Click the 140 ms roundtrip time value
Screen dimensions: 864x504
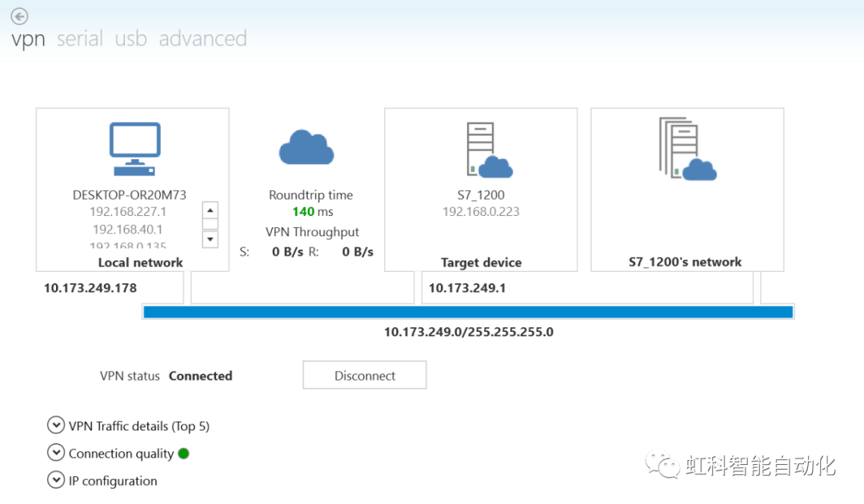(x=313, y=211)
